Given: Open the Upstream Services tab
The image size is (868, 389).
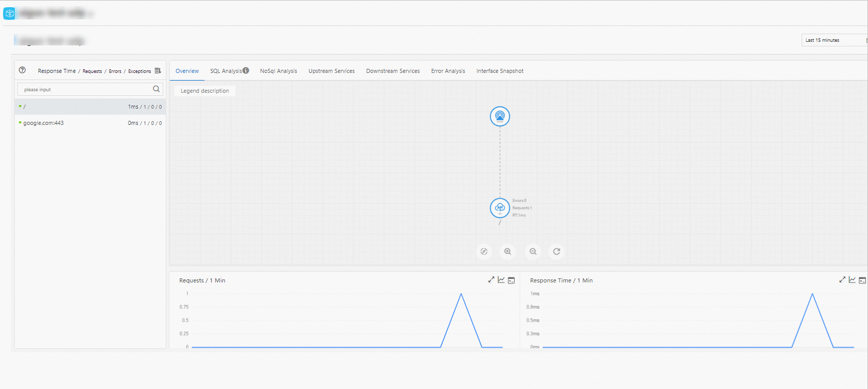Looking at the screenshot, I should pyautogui.click(x=331, y=71).
